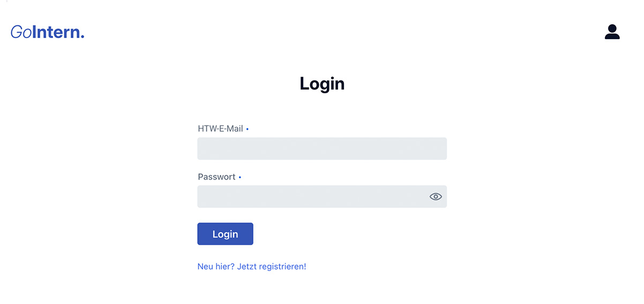Click the bold Intern in the logo
Image resolution: width=644 pixels, height=304 pixels.
[x=55, y=33]
